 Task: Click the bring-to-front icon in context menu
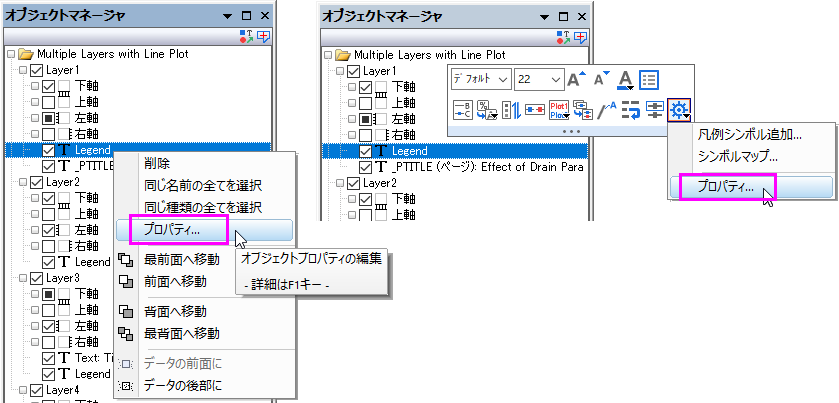tap(125, 260)
